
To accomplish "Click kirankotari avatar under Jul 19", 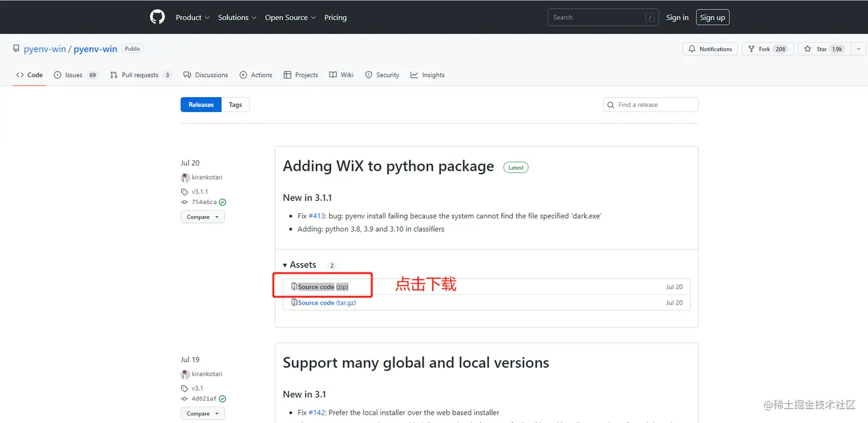I will [x=185, y=374].
